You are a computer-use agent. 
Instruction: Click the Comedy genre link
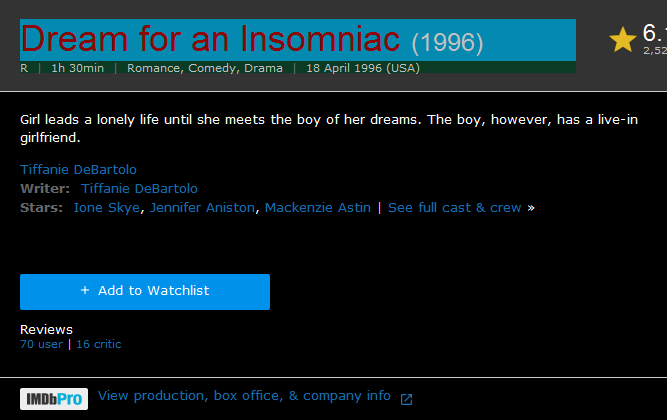pos(214,68)
